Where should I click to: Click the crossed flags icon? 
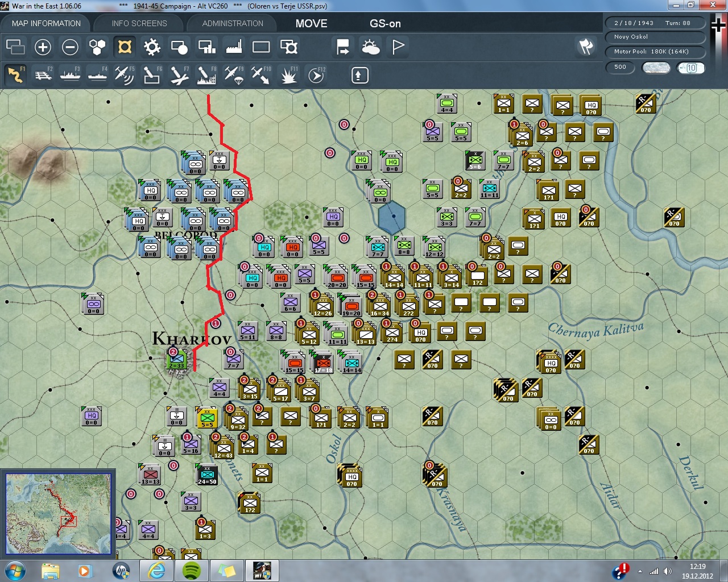pos(586,47)
